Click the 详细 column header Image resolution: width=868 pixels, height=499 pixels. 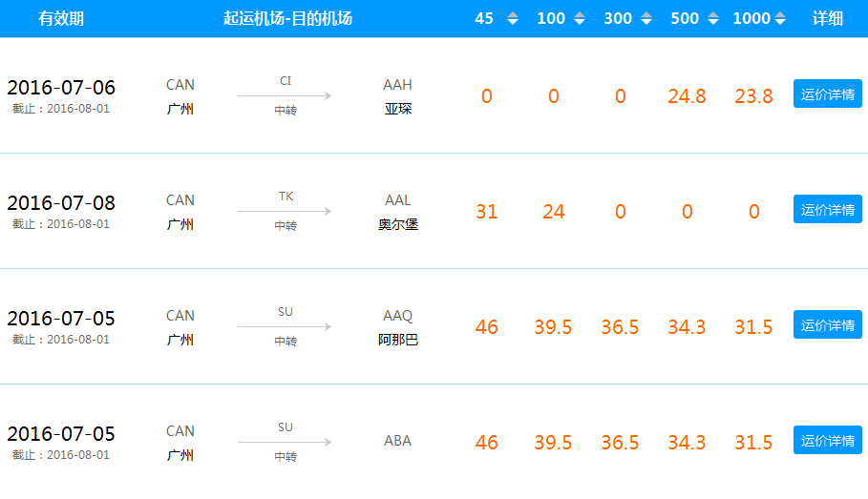point(828,18)
